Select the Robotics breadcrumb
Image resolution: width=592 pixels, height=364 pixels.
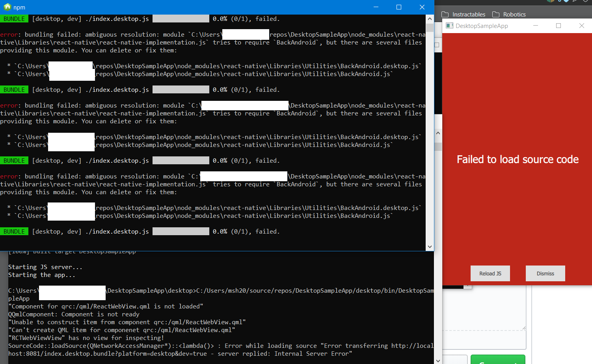514,14
